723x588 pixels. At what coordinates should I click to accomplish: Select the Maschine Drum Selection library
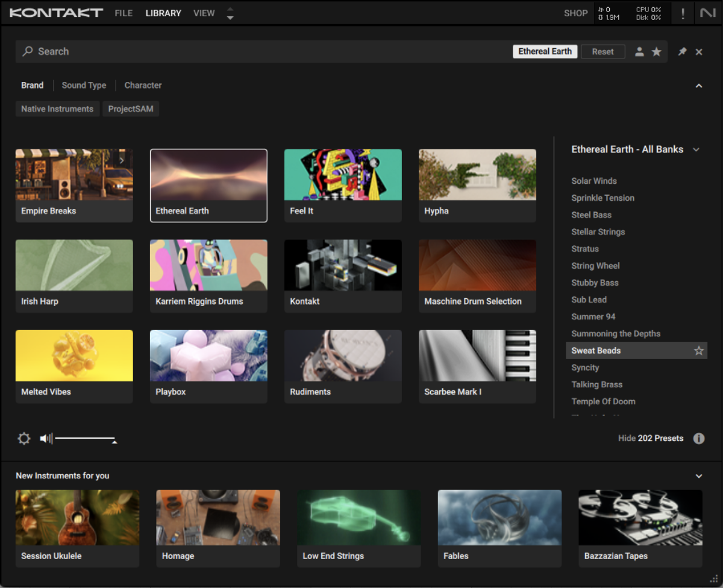pos(477,276)
